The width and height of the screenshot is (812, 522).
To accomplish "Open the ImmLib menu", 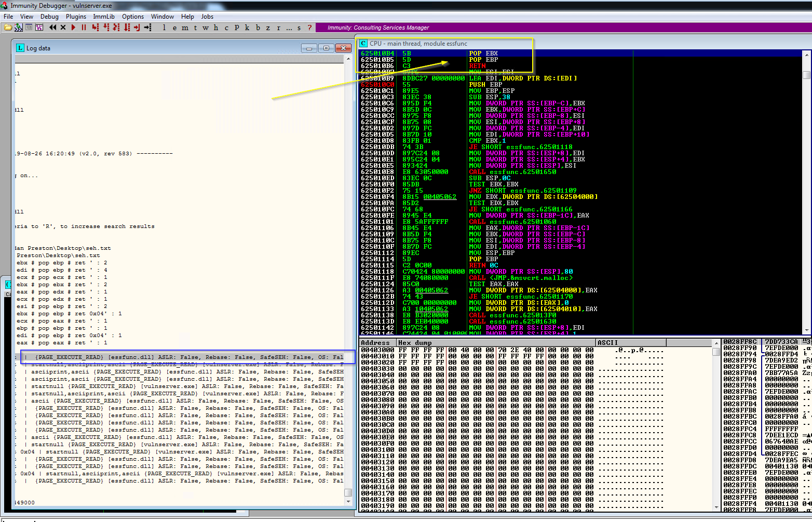I will pos(104,17).
